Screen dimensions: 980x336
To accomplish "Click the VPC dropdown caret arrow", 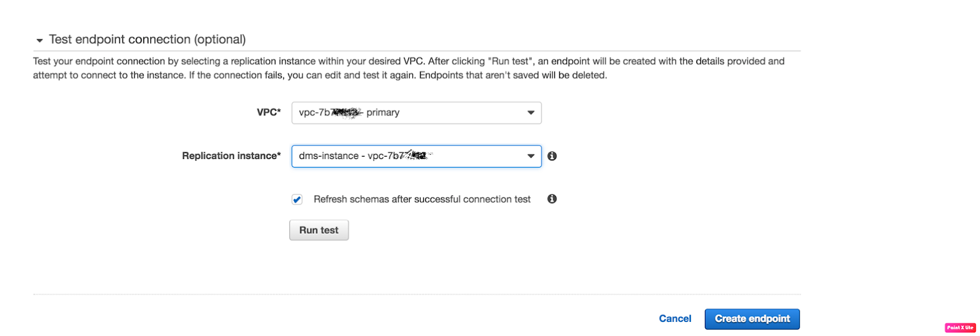I will [530, 113].
